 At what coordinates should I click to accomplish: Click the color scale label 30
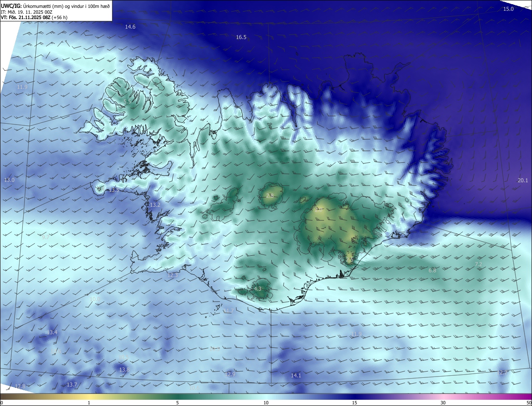443,403
